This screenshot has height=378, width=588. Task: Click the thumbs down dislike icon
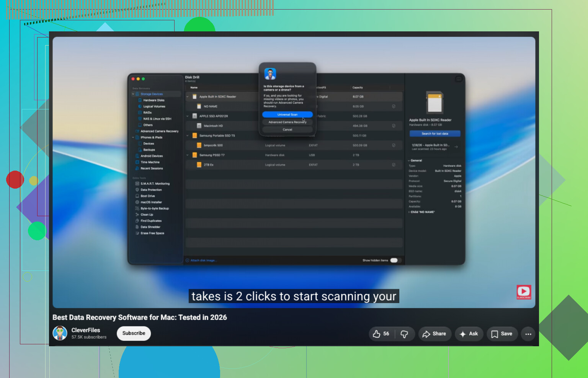pyautogui.click(x=404, y=334)
